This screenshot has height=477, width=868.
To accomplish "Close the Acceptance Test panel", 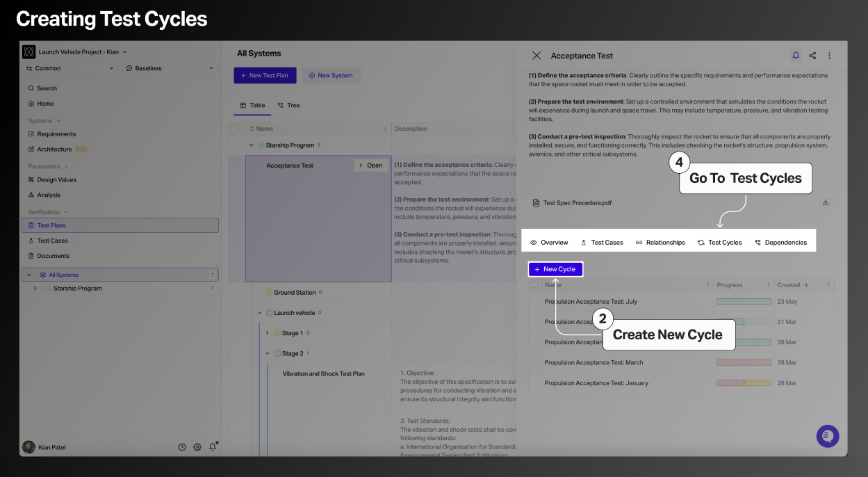I will [x=537, y=56].
